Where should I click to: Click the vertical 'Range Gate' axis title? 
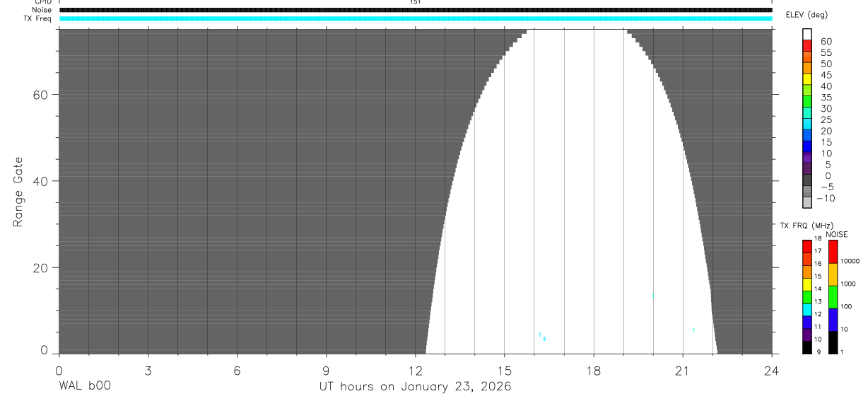[18, 192]
